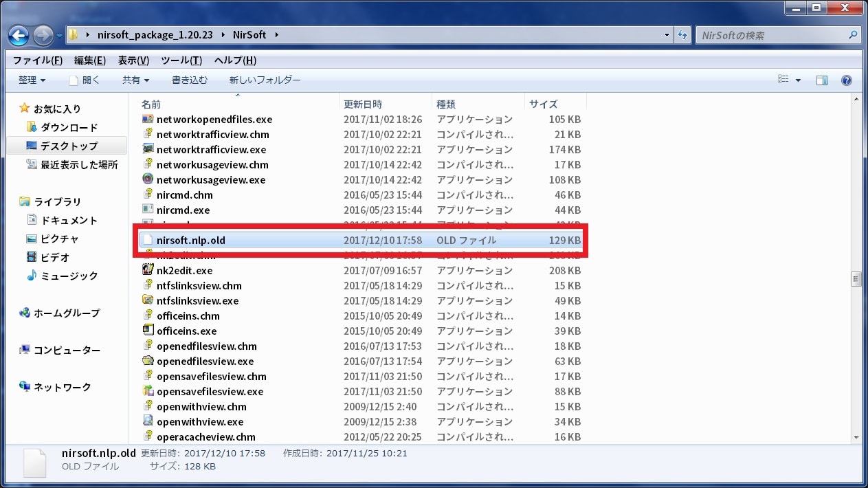Click networkopenedfiles.exe file icon
868x488 pixels.
[x=147, y=119]
